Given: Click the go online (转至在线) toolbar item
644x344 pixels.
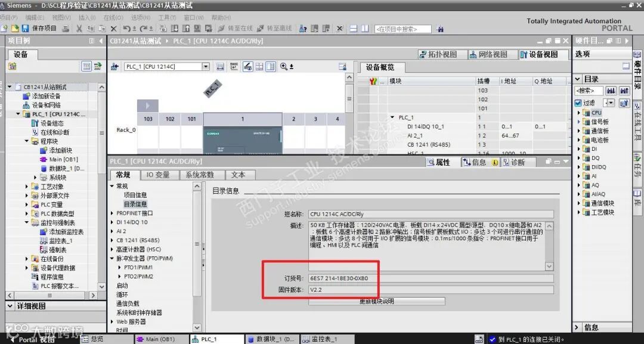Looking at the screenshot, I should 236,29.
